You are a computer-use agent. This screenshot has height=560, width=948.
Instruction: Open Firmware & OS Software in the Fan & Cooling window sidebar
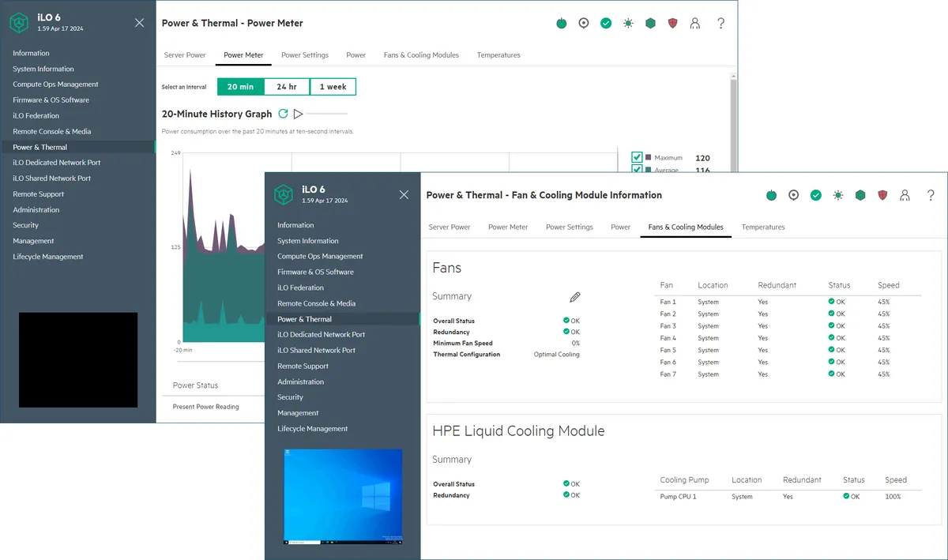315,272
